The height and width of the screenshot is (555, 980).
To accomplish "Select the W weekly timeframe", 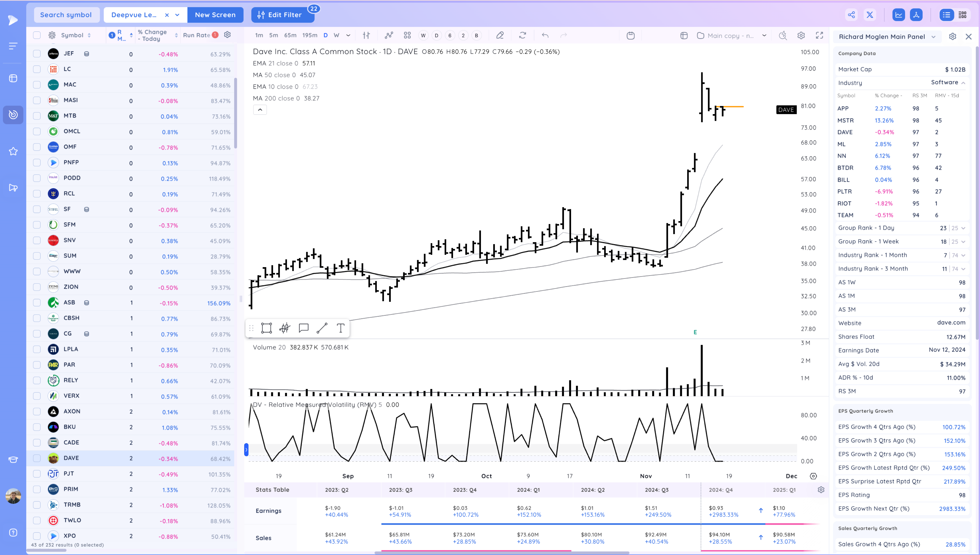I will [336, 36].
